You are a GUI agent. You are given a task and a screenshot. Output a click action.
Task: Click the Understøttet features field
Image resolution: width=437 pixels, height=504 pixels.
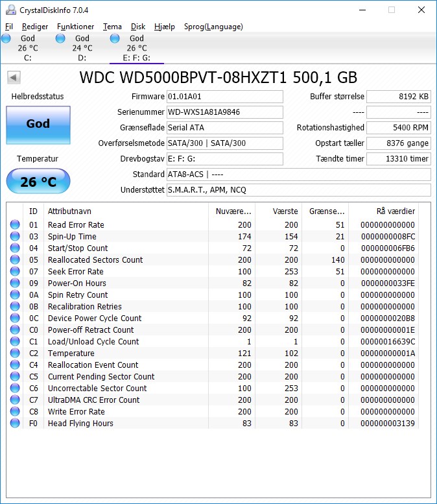299,190
